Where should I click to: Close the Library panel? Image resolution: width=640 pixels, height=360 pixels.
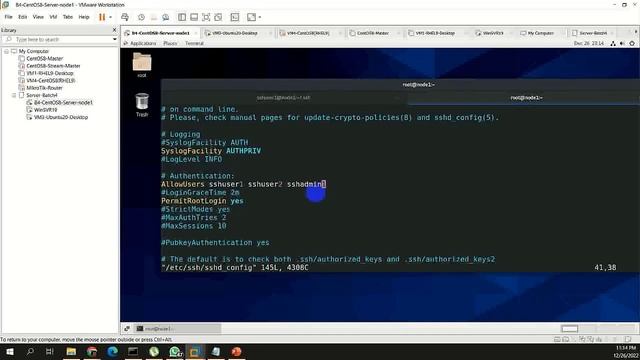114,30
